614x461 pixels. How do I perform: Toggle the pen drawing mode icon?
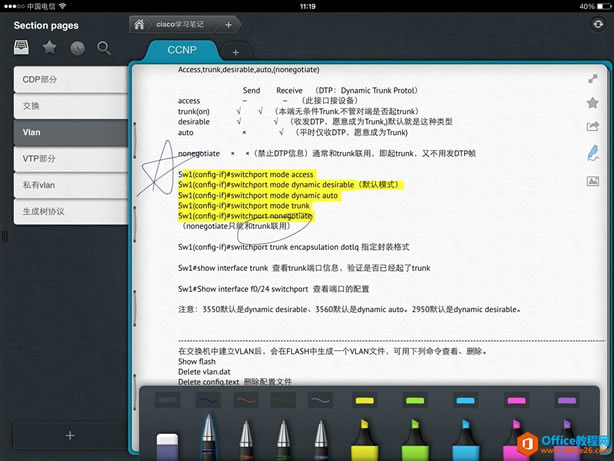point(593,153)
